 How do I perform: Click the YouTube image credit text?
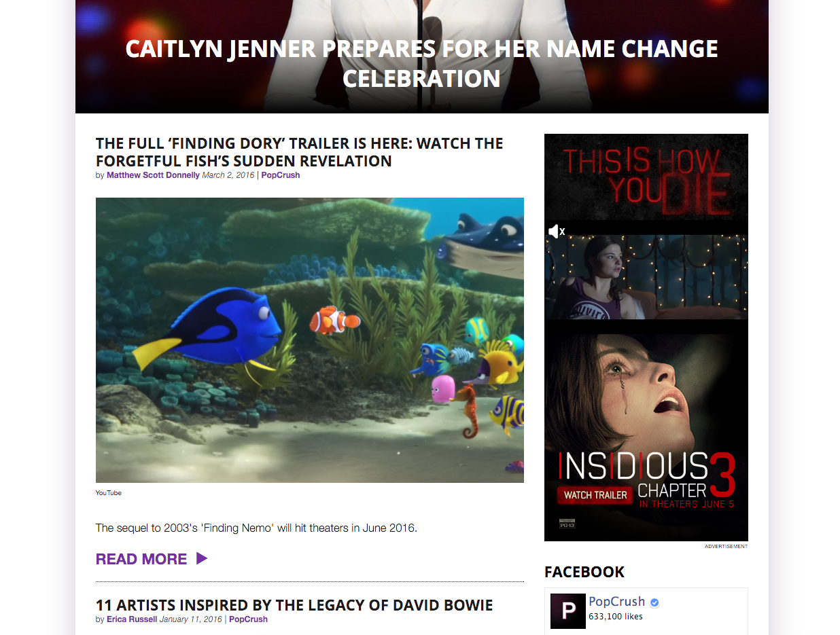109,493
